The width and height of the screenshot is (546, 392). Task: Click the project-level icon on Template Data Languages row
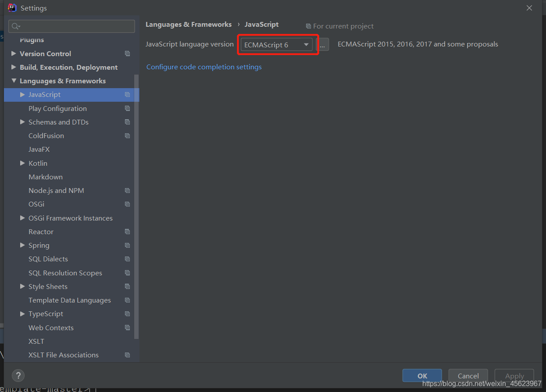pos(127,300)
